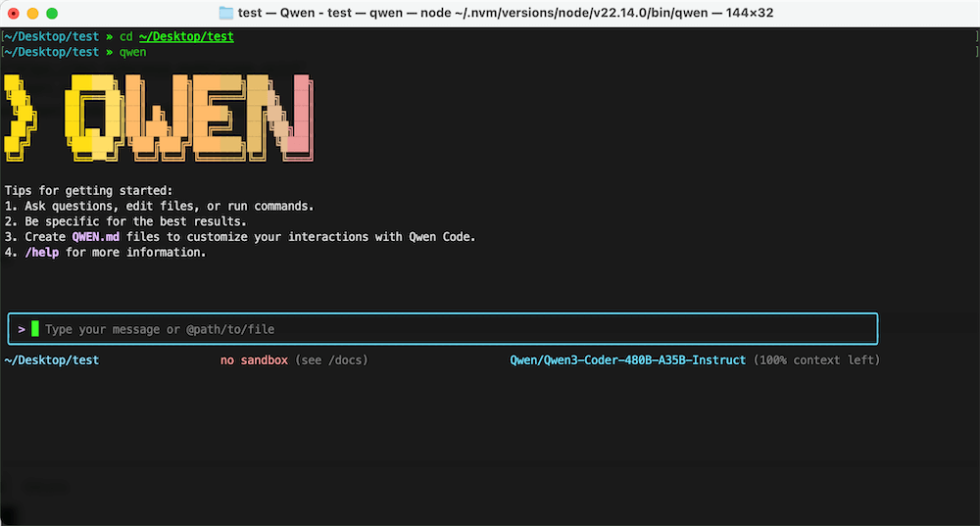Image resolution: width=980 pixels, height=526 pixels.
Task: Minimize the terminal with the yellow button
Action: [32, 14]
